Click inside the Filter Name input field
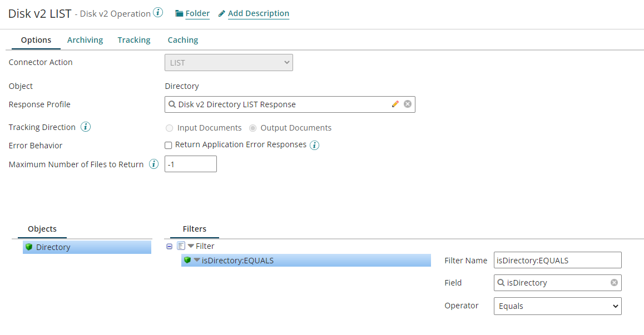644x335 pixels. click(557, 260)
